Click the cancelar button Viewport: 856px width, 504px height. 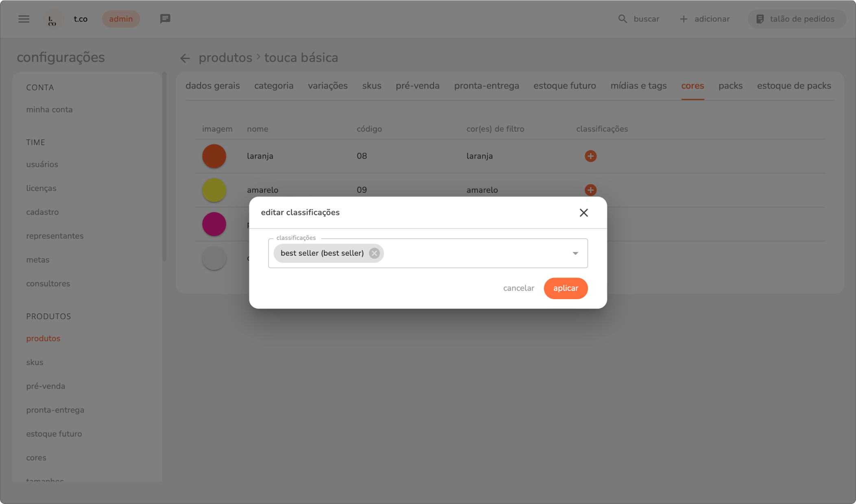[x=518, y=288]
